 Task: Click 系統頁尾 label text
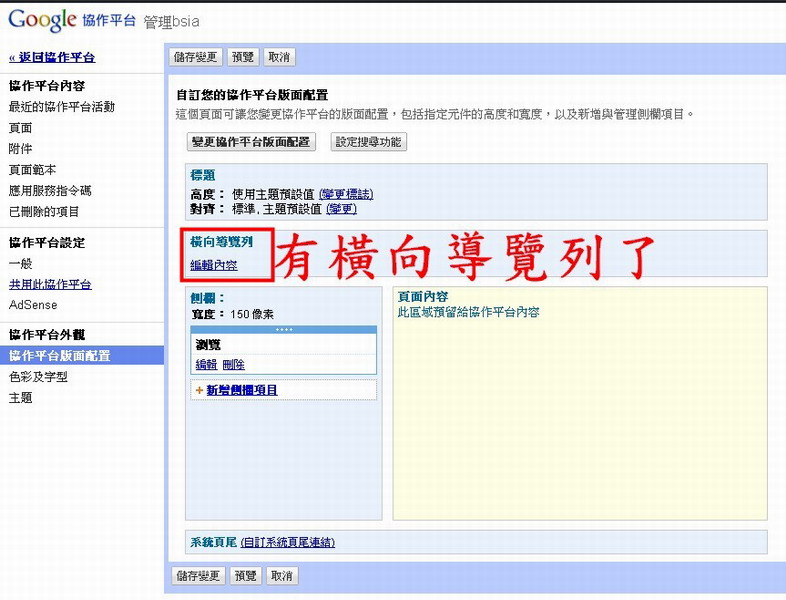coord(213,542)
